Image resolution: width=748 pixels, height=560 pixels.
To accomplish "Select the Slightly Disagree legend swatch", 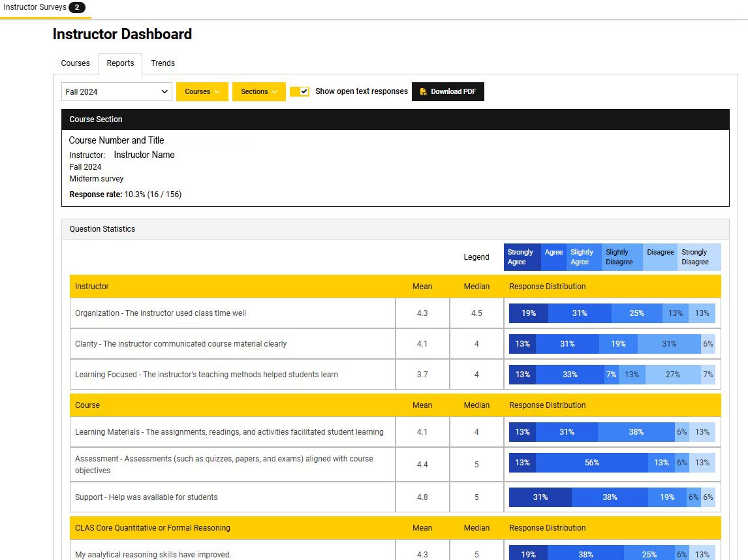I will click(x=621, y=257).
